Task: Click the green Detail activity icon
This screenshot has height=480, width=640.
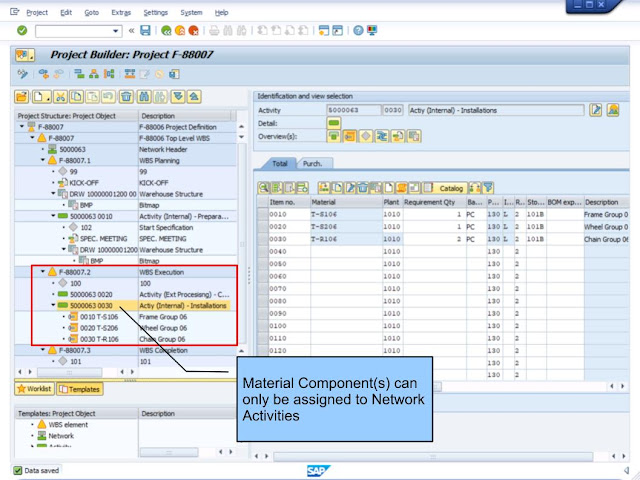Action: (333, 123)
